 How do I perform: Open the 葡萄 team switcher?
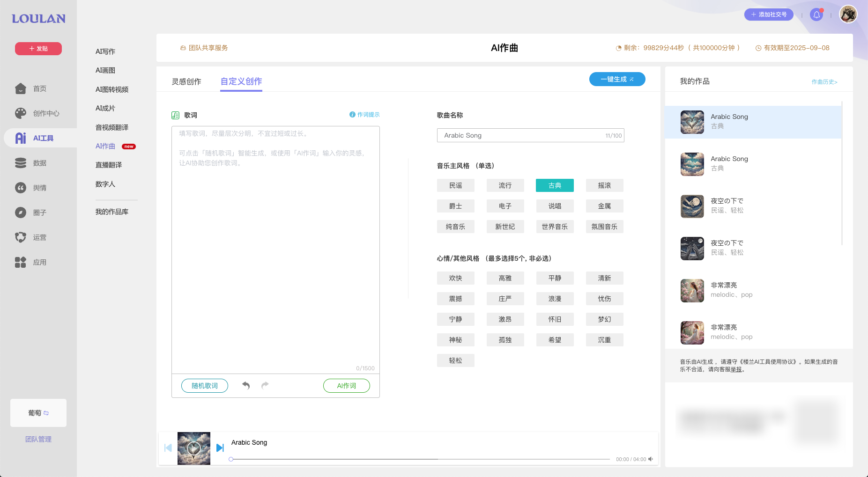click(x=38, y=412)
